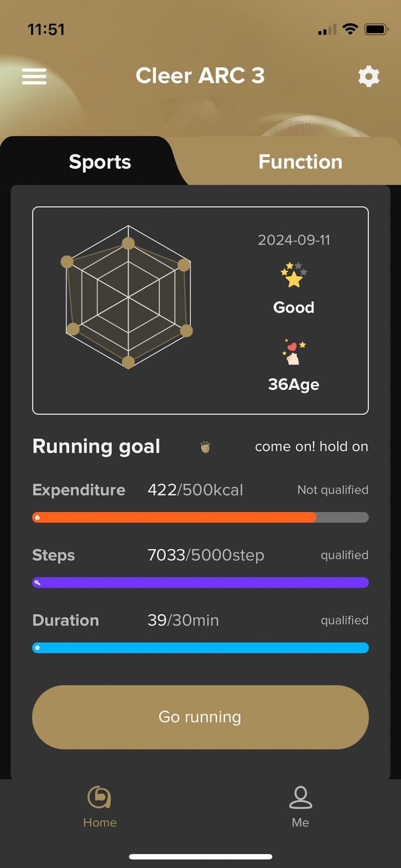Tap the stars rating icon above Good
This screenshot has height=868, width=401.
pos(294,275)
